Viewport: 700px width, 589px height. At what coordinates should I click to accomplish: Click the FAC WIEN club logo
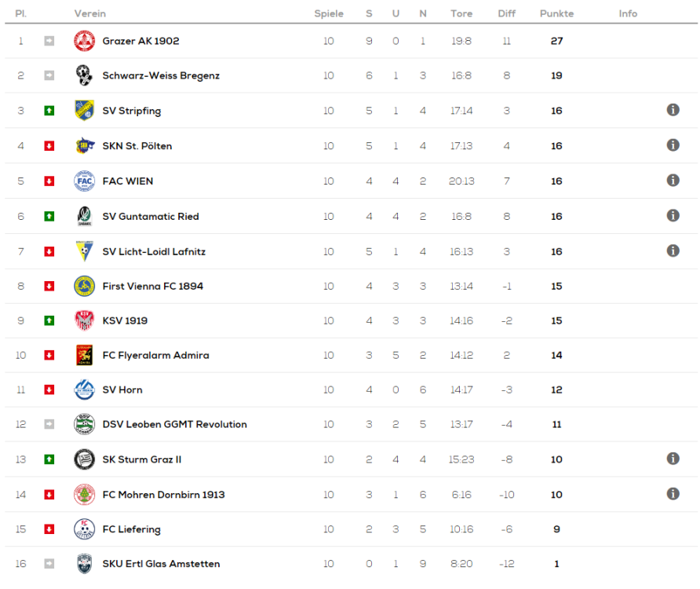(84, 181)
